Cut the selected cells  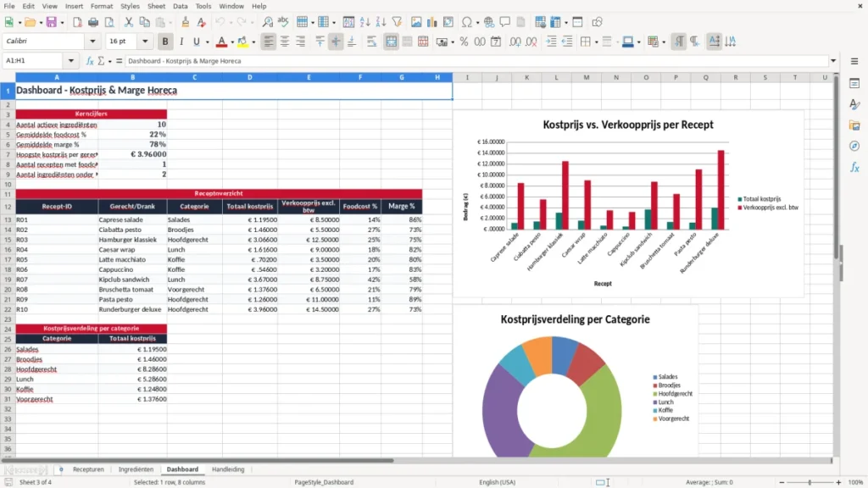pos(129,22)
